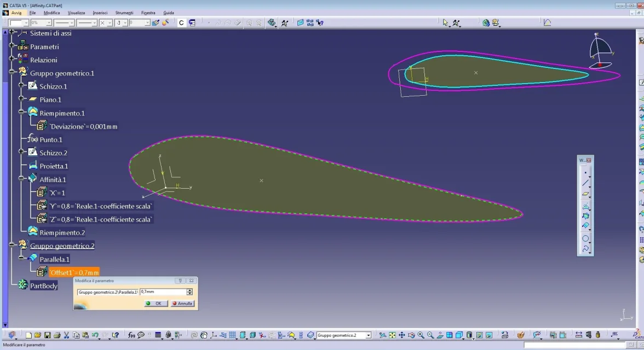
Task: Click the painter brush icon in top toolbar
Action: 156,22
